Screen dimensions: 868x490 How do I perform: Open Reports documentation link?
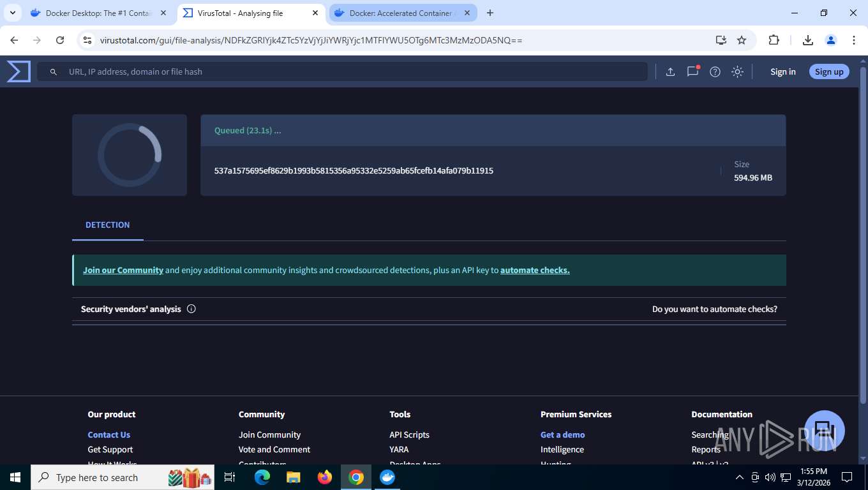tap(706, 449)
